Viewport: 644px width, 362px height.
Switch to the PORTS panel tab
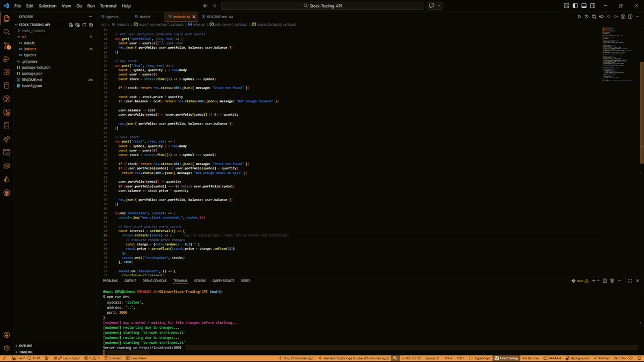(x=245, y=280)
